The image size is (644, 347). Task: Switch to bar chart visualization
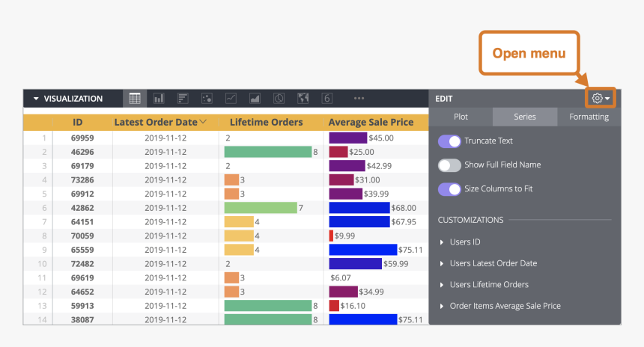click(x=183, y=98)
